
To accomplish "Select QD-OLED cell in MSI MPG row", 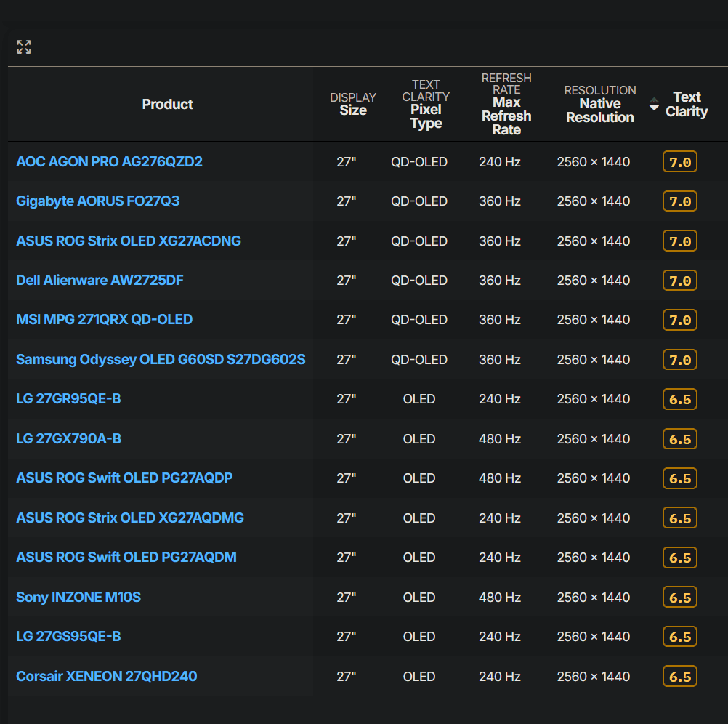I will (418, 320).
